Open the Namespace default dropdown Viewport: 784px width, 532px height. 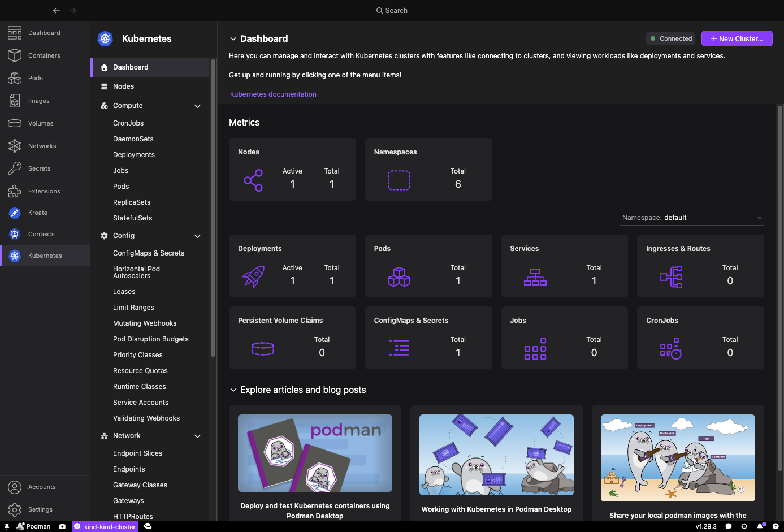coord(692,218)
